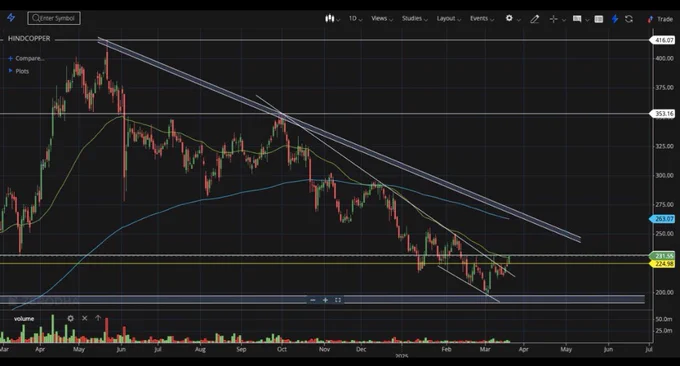Click the volume panel label
This screenshot has width=680, height=366.
pyautogui.click(x=24, y=319)
